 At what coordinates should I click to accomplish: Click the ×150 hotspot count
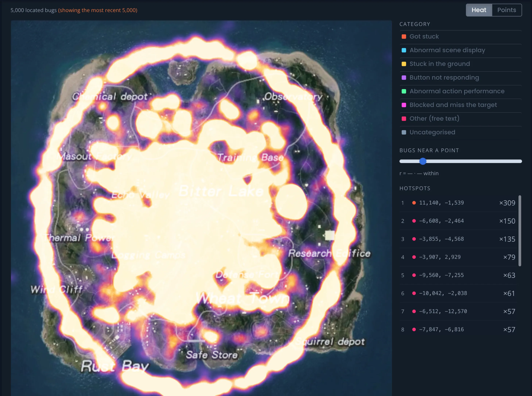coord(507,221)
